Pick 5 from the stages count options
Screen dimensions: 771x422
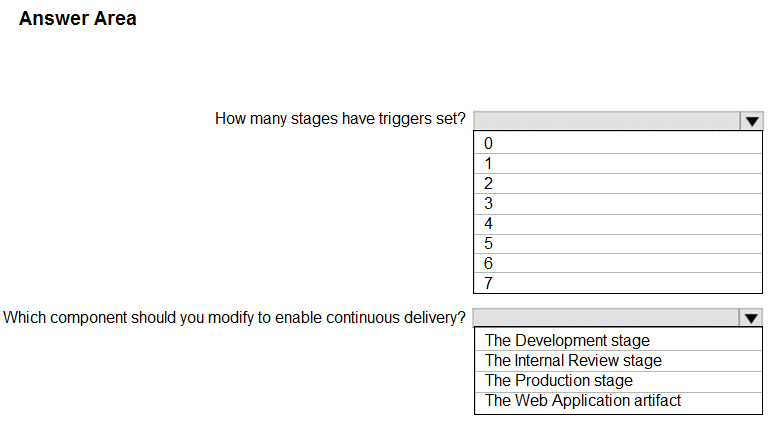[x=619, y=243]
